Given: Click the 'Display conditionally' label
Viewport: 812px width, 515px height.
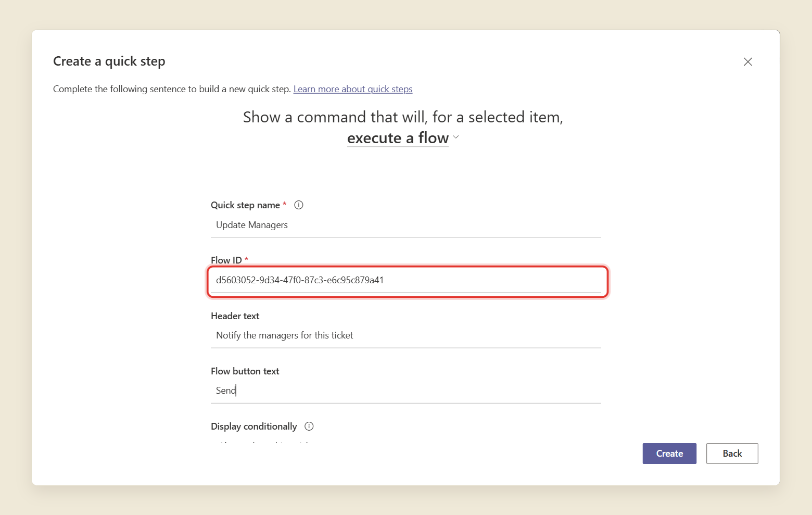Looking at the screenshot, I should pos(254,426).
